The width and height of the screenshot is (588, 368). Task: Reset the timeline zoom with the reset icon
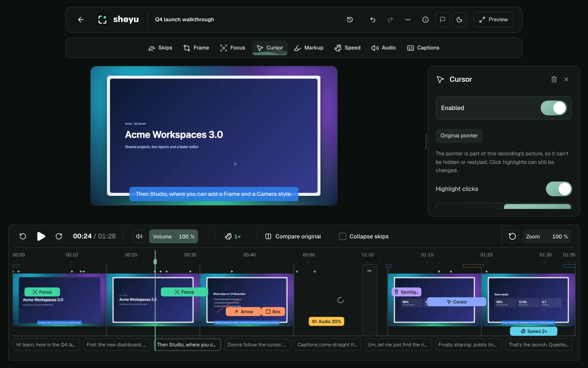point(512,236)
